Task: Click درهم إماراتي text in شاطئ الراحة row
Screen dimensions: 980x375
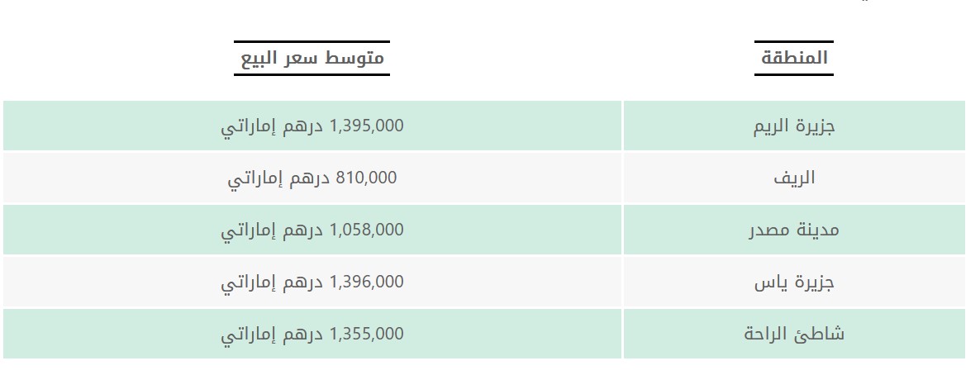Action: coord(273,335)
